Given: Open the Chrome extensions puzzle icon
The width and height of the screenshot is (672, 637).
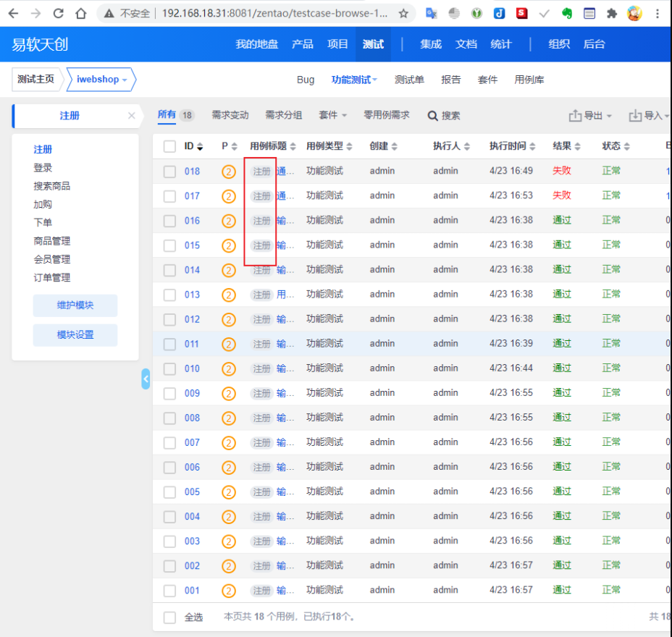Looking at the screenshot, I should tap(612, 13).
